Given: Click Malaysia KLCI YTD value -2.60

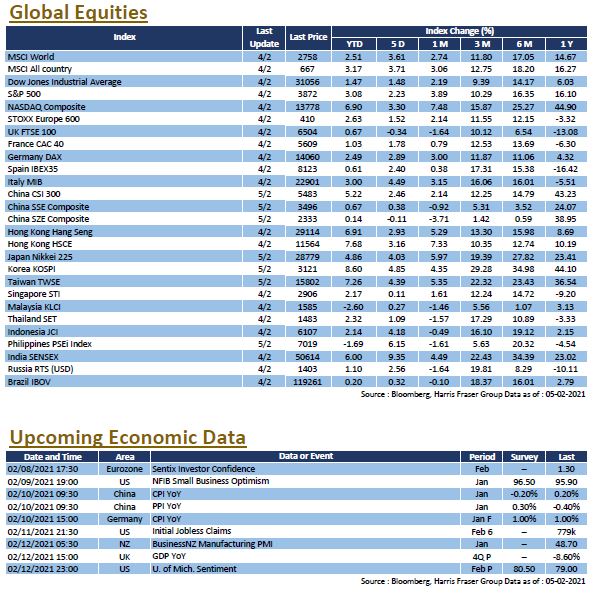Looking at the screenshot, I should (353, 307).
